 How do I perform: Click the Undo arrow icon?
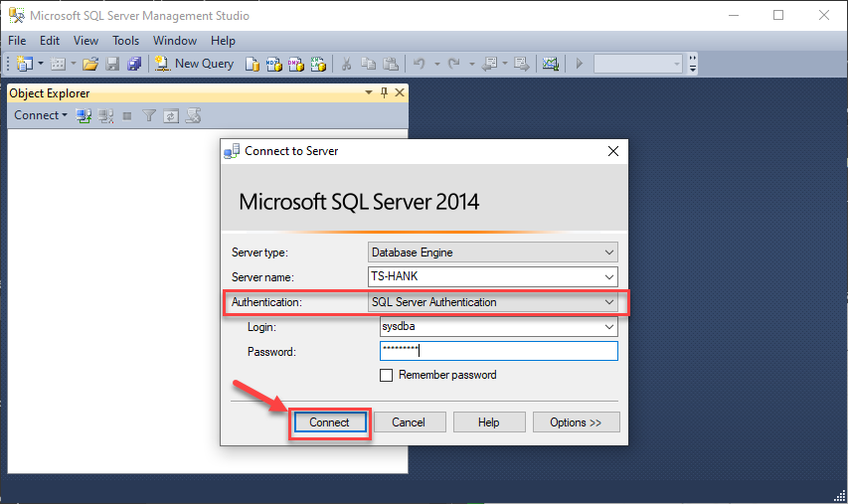click(x=420, y=64)
